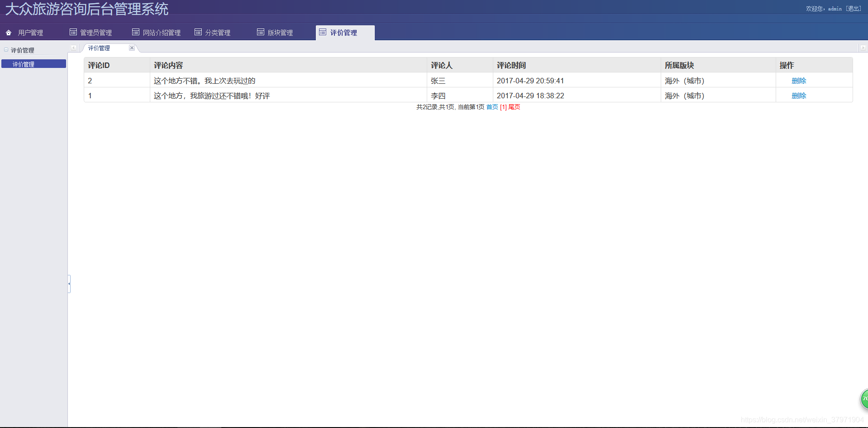The width and height of the screenshot is (868, 428).
Task: Go to the last page via 尾页
Action: click(x=514, y=107)
